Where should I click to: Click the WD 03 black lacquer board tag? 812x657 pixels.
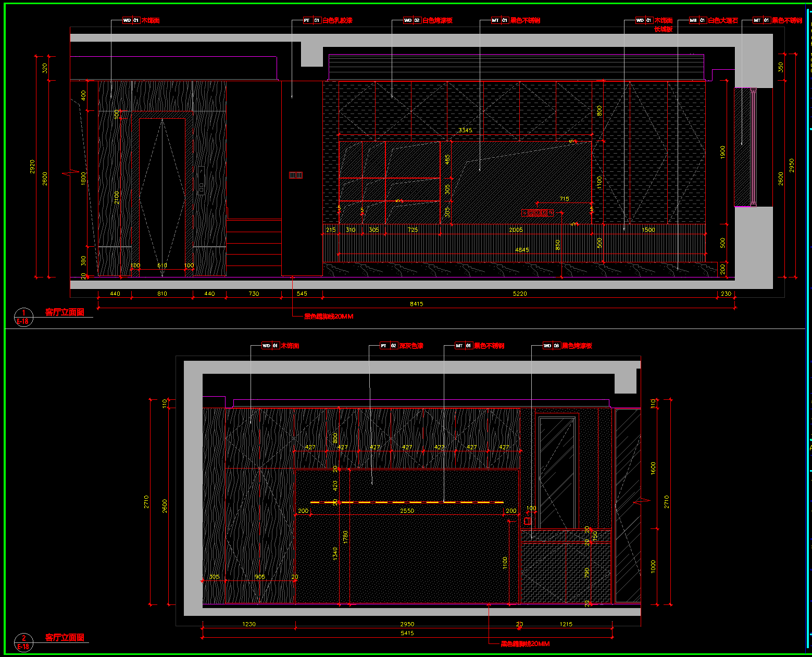tap(567, 346)
